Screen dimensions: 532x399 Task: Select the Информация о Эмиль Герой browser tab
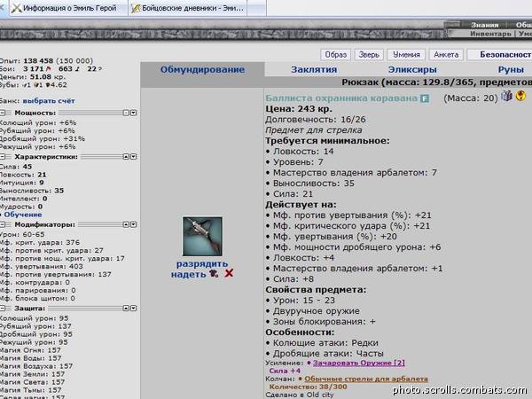tap(68, 8)
